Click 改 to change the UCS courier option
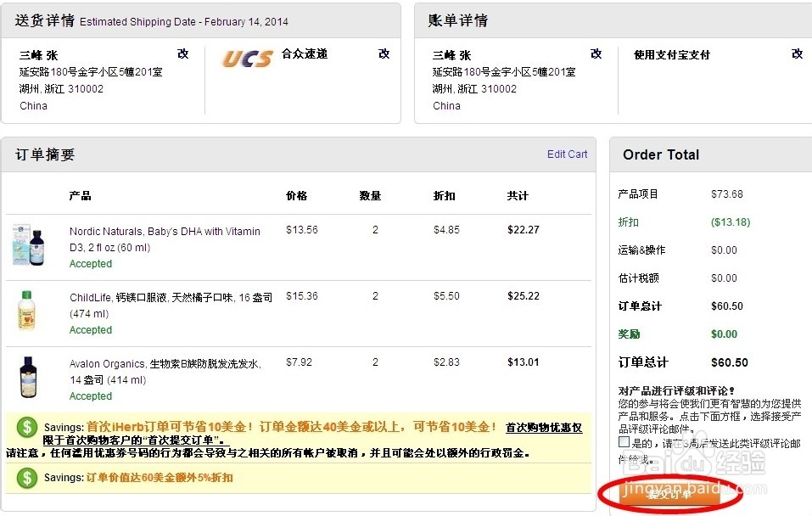 pos(384,53)
